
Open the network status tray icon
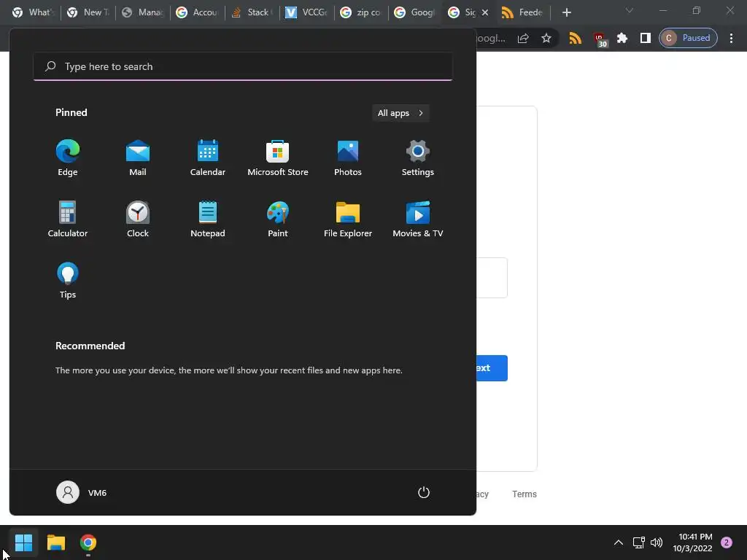point(639,542)
